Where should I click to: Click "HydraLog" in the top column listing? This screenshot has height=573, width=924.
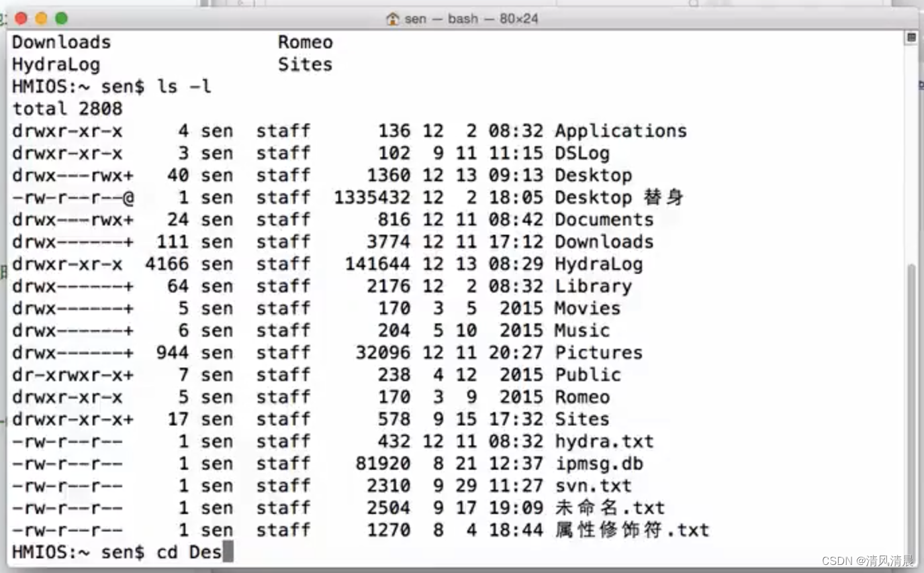56,64
